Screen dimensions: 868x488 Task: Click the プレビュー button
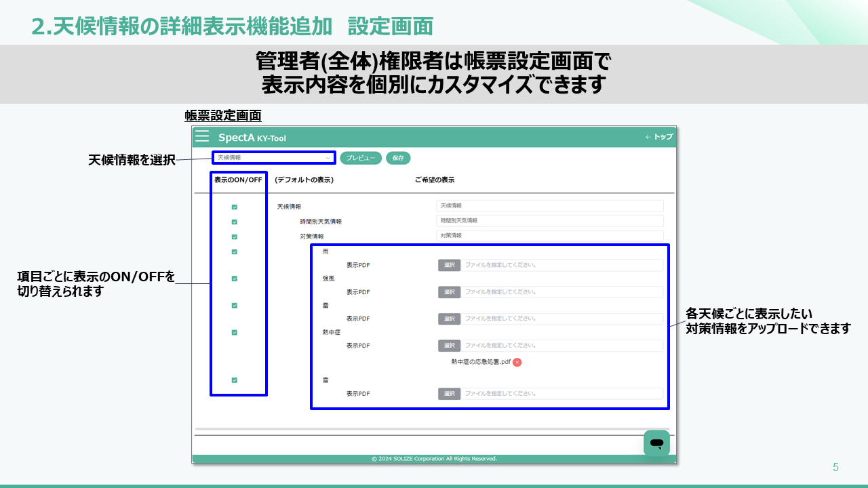pos(361,157)
